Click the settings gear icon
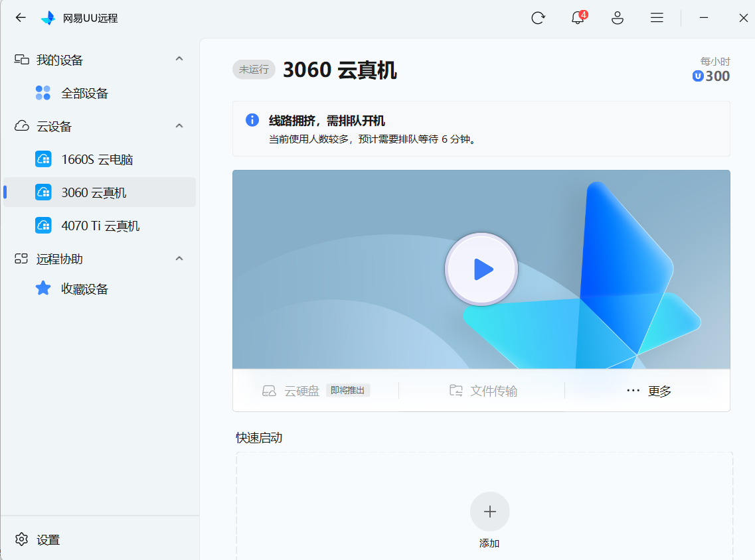 (22, 539)
